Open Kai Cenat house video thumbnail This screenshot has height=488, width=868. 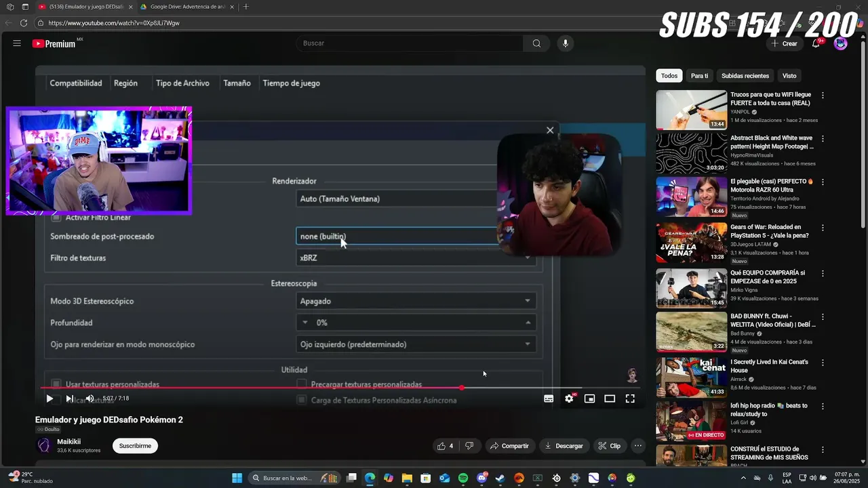(691, 377)
